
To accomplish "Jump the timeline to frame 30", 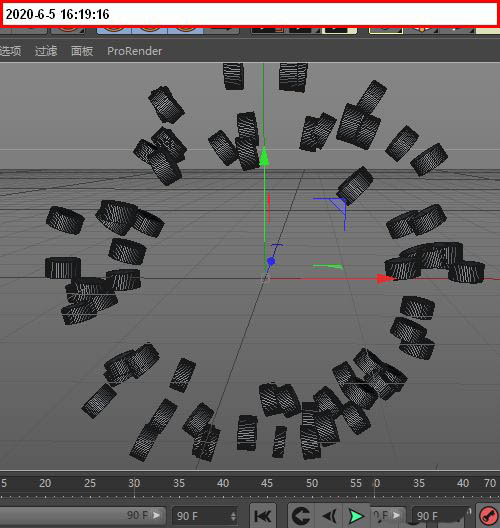I will [134, 483].
